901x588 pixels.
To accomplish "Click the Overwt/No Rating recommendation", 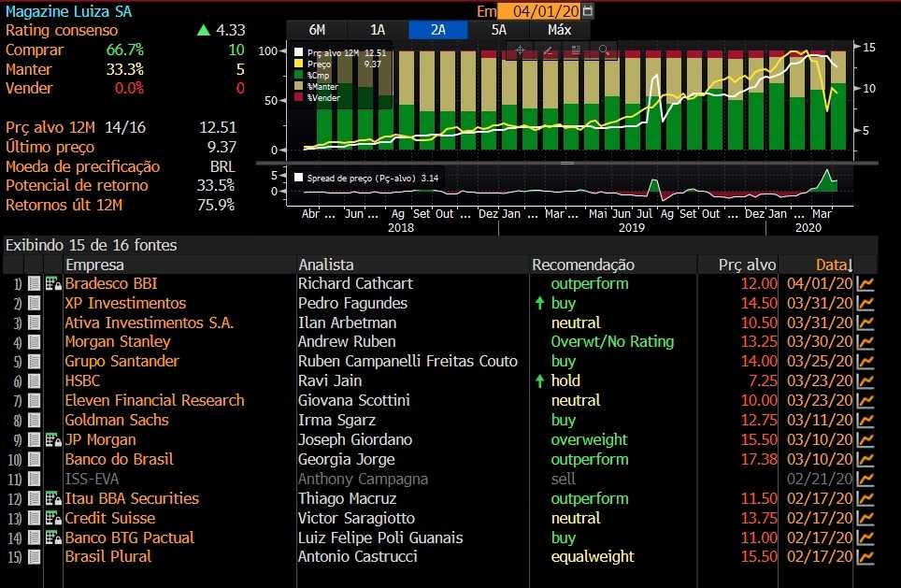I will click(612, 341).
